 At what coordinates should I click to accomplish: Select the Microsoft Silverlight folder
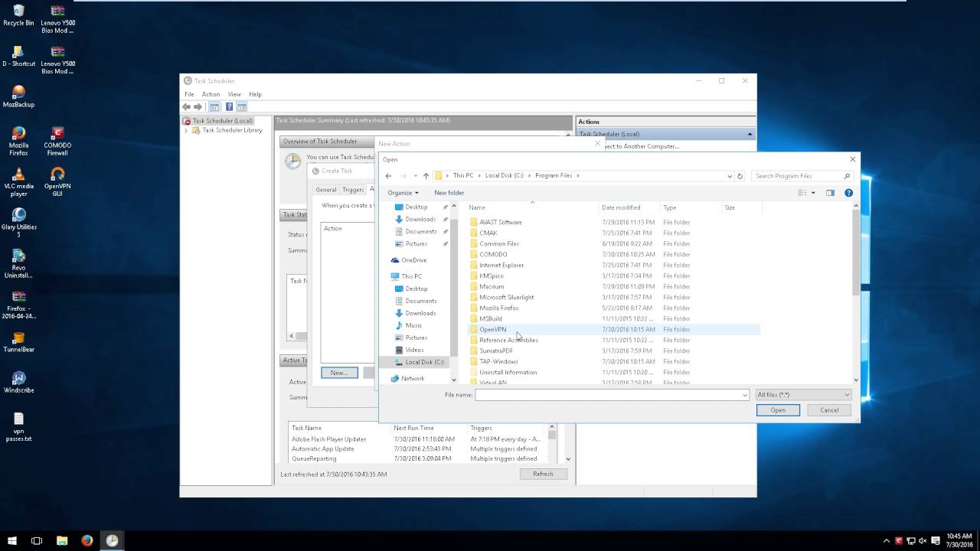click(x=507, y=297)
